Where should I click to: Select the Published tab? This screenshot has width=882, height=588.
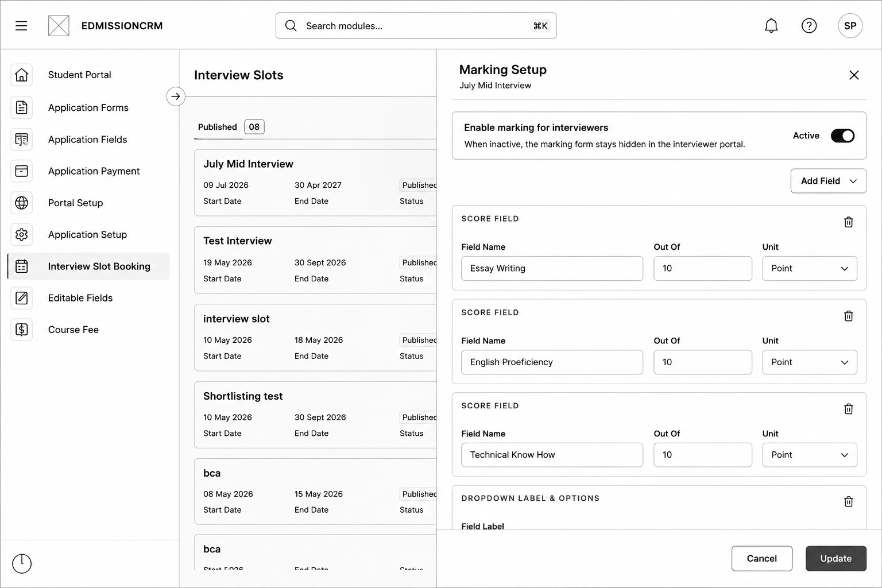tap(230, 127)
